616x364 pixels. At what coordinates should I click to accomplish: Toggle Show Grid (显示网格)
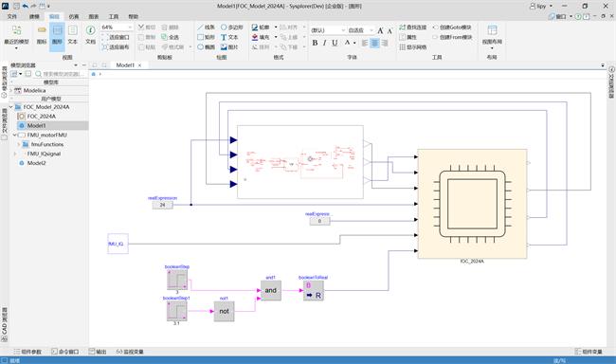click(413, 46)
